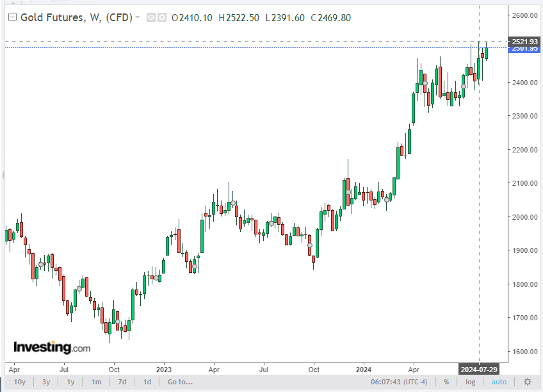This screenshot has height=392, width=543.
Task: Click the 1800.00 price axis label
Action: tap(525, 284)
